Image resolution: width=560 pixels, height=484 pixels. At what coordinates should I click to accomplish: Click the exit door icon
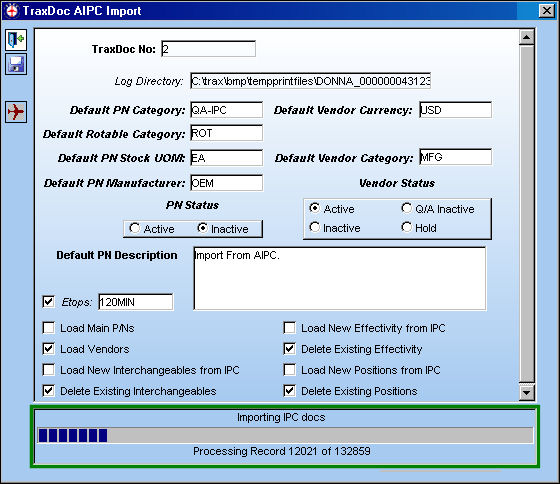(16, 40)
